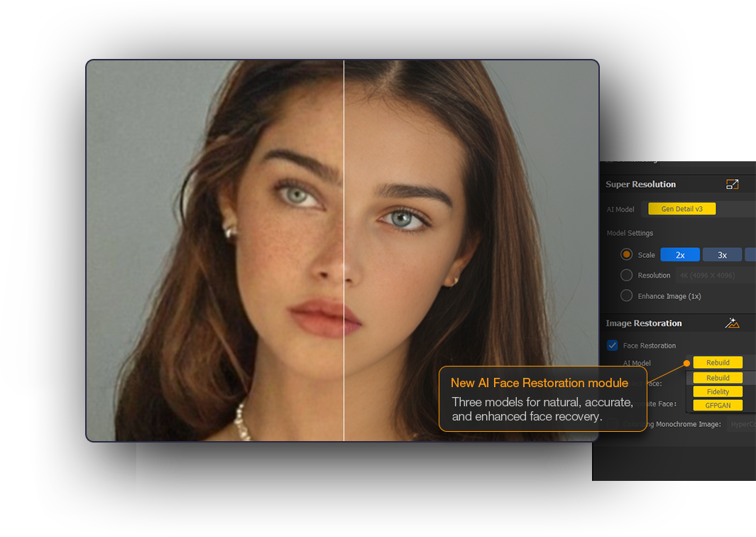Uncheck the Face Restoration checkbox
The height and width of the screenshot is (537, 756).
pos(613,345)
